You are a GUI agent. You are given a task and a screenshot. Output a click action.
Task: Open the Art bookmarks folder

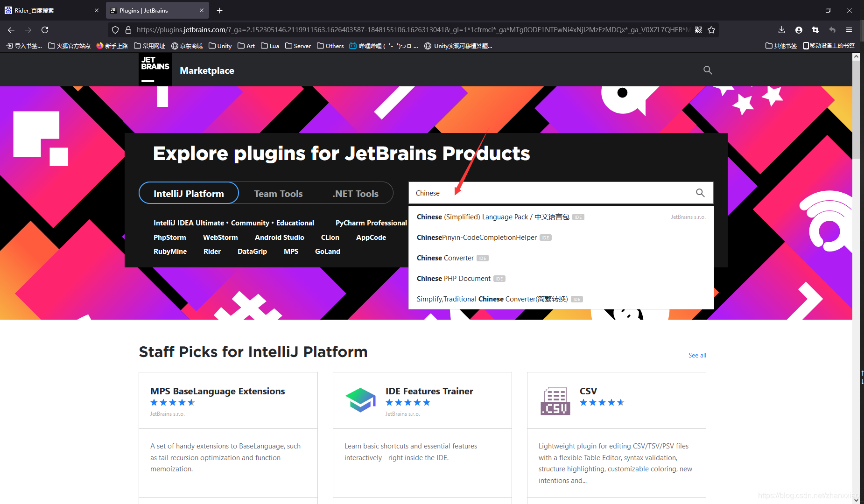[246, 46]
